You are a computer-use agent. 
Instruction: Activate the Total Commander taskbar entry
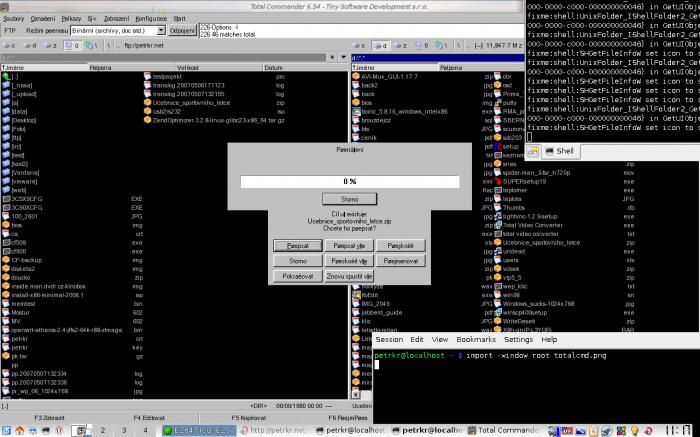504,430
